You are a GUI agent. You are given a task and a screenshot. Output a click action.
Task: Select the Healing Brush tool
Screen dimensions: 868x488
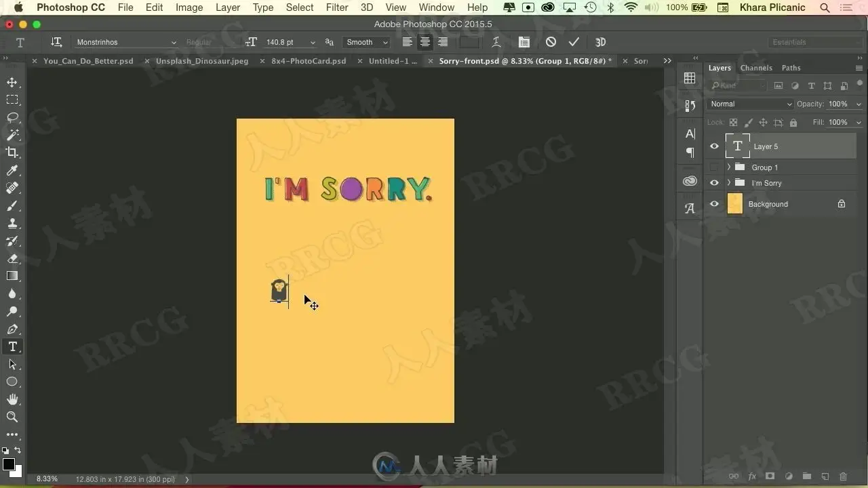pyautogui.click(x=12, y=188)
